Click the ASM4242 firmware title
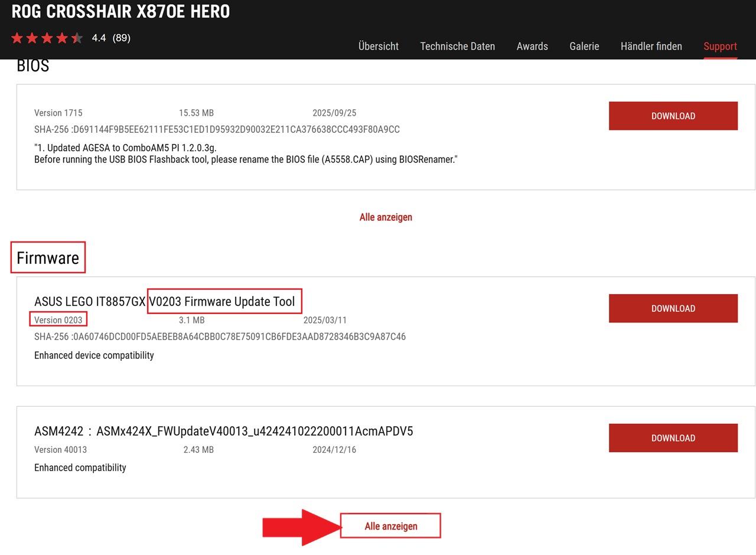The image size is (756, 555). click(224, 431)
